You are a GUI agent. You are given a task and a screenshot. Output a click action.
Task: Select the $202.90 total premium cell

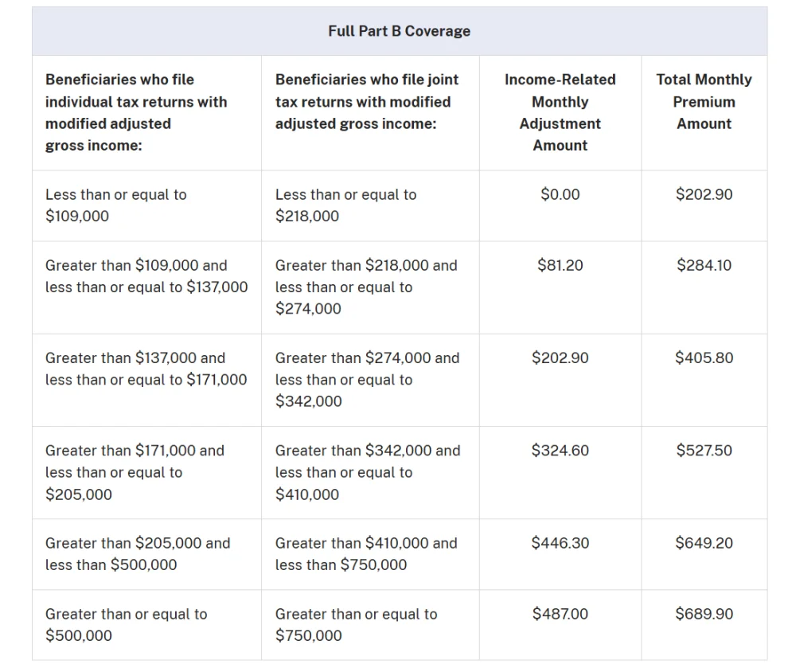click(x=704, y=194)
